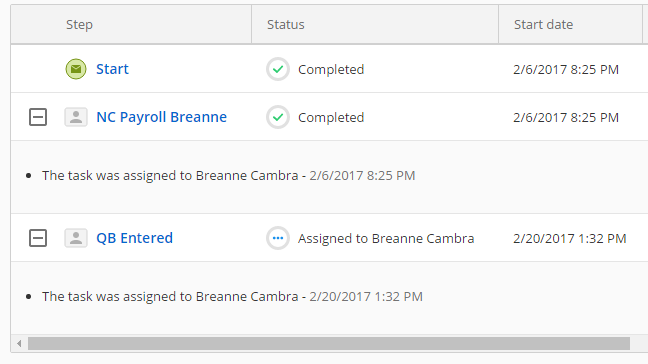
Task: Click the user avatar icon beside QB Entered
Action: 76,238
